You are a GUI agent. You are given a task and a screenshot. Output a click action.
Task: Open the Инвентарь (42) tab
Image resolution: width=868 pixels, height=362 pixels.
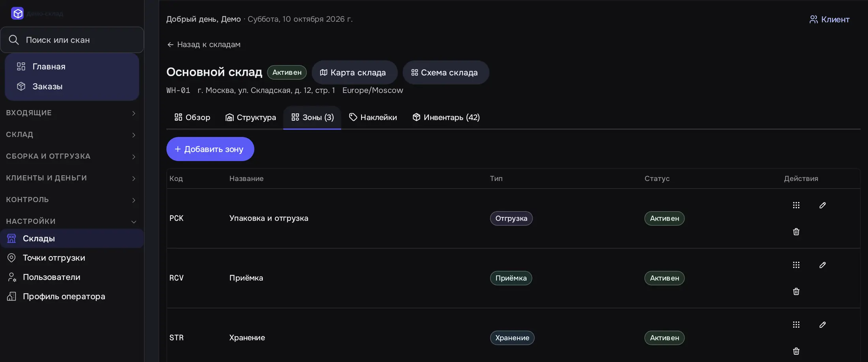[446, 117]
